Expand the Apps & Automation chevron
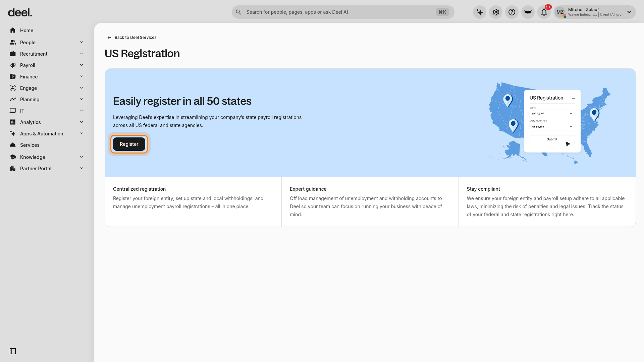Screen dimensions: 644x362 82,133
